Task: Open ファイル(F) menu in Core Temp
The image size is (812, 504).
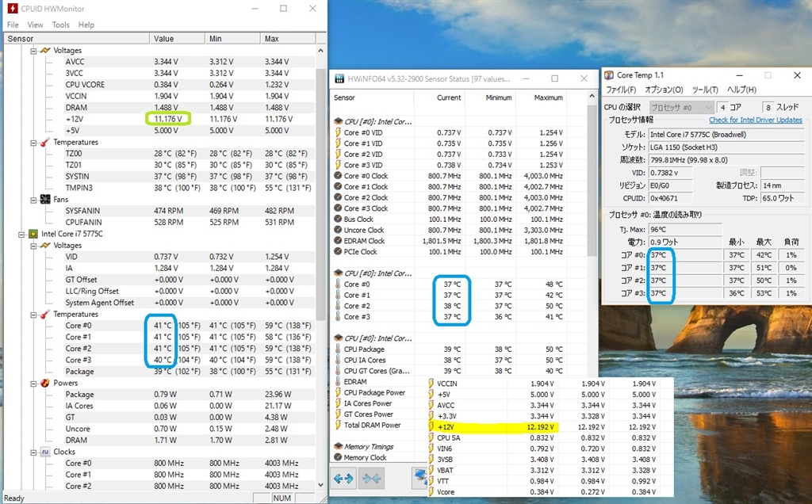Action: pyautogui.click(x=620, y=90)
